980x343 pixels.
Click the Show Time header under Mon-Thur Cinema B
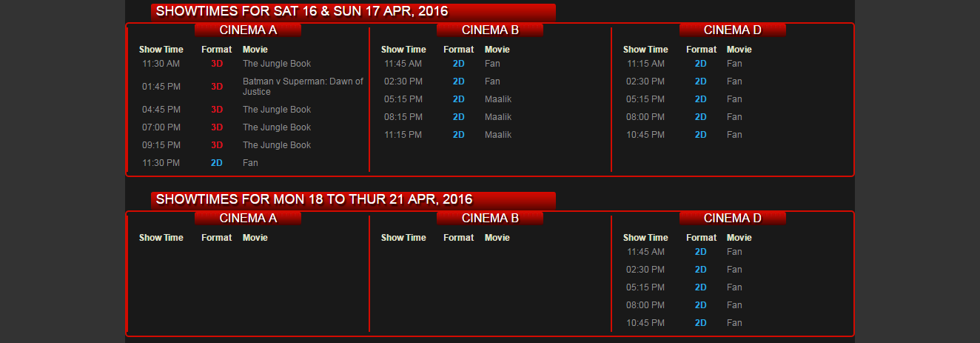403,238
